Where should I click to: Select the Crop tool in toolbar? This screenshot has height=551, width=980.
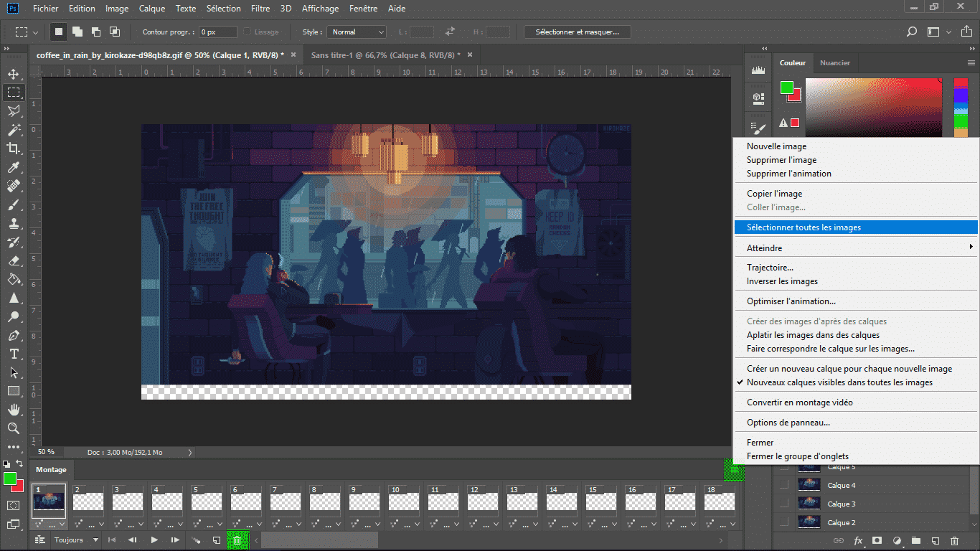click(13, 149)
